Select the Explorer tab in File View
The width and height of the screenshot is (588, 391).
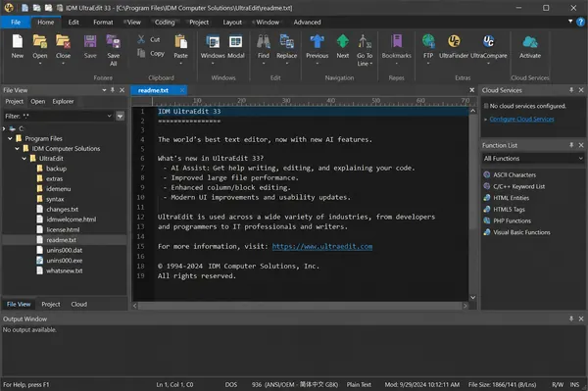coord(63,101)
